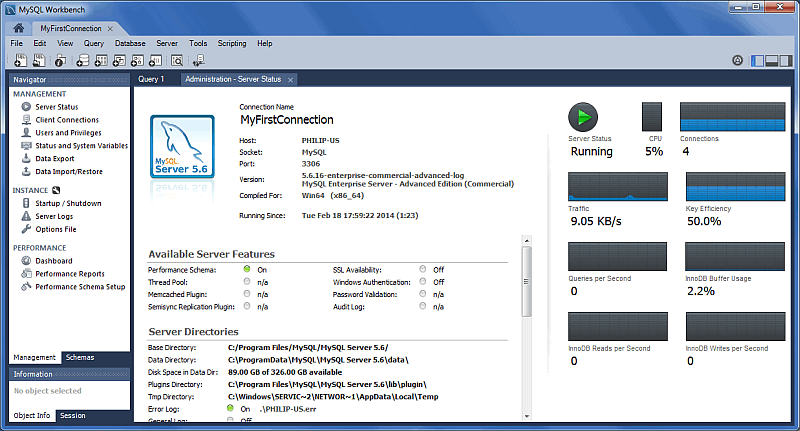Open Dashboard under Performance

(x=53, y=261)
